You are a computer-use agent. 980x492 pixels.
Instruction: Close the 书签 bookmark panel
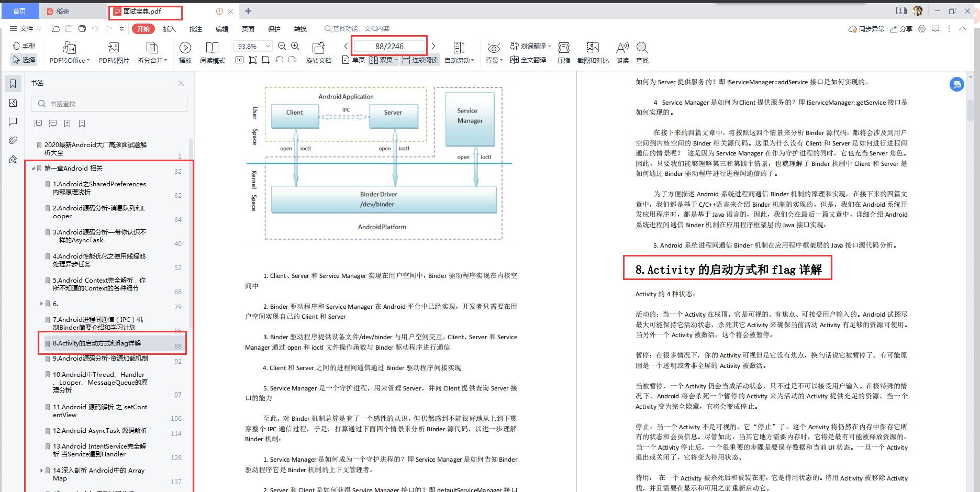[181, 83]
